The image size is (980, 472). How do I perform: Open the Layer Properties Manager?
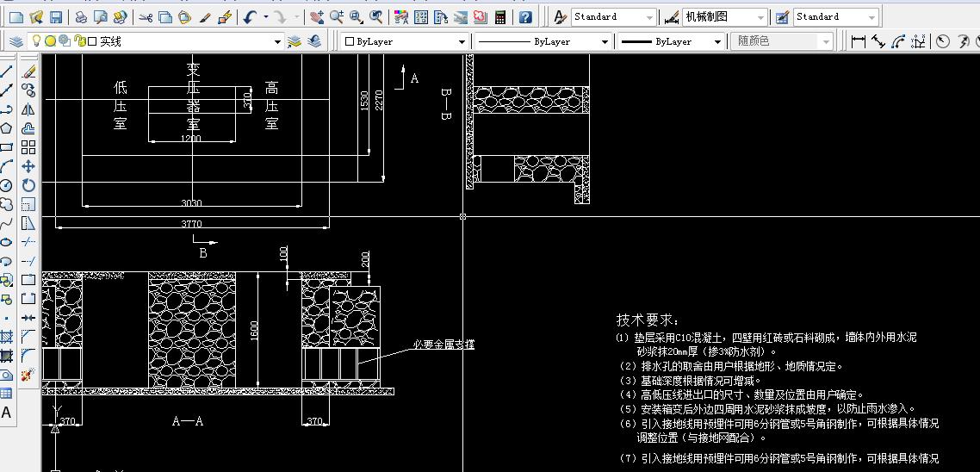[x=16, y=41]
